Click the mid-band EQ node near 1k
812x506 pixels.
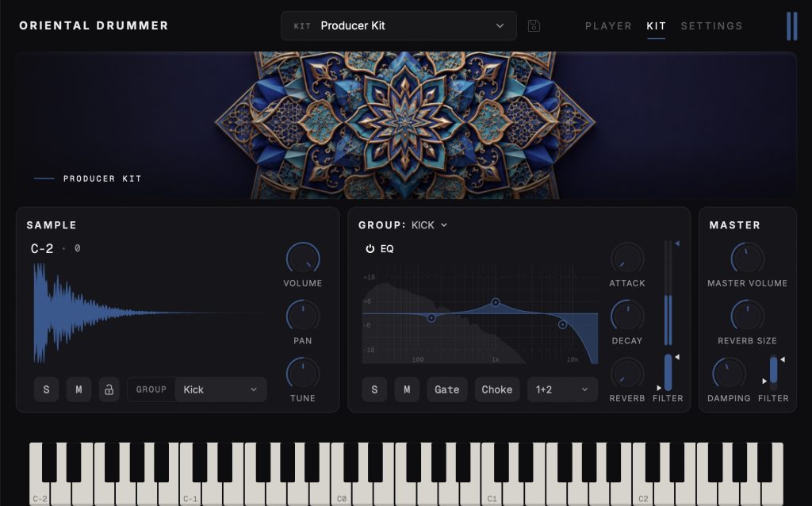[496, 302]
